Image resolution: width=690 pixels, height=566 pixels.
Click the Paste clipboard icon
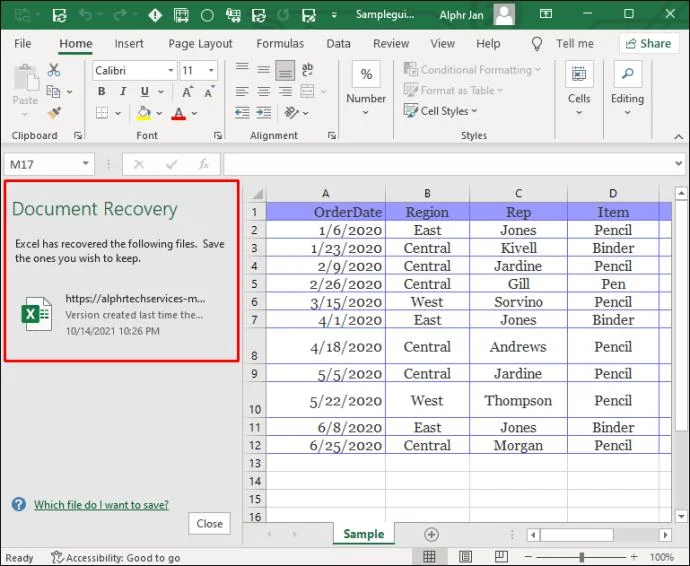pos(25,78)
